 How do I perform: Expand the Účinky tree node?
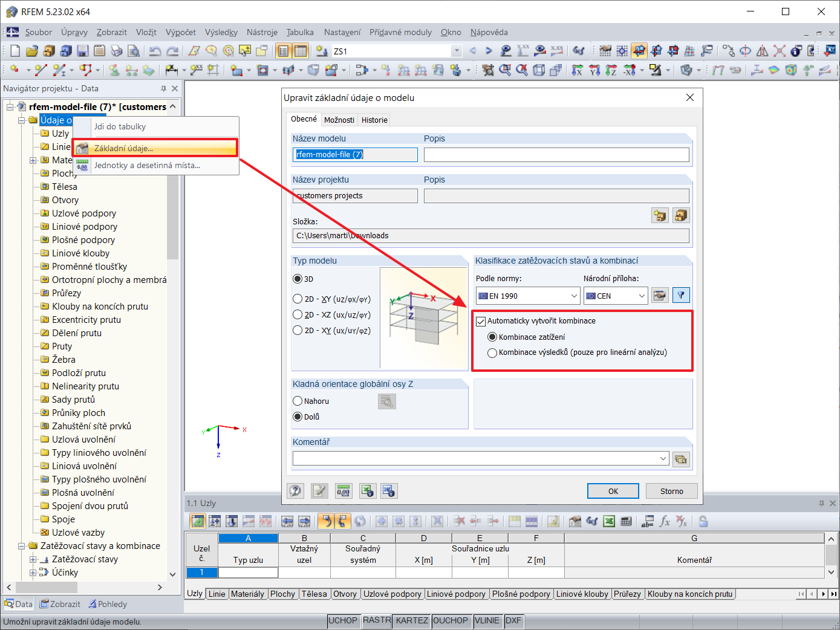click(33, 573)
